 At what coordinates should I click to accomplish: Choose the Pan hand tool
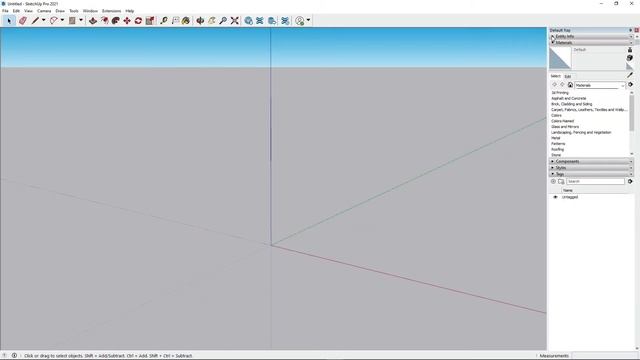[211, 20]
